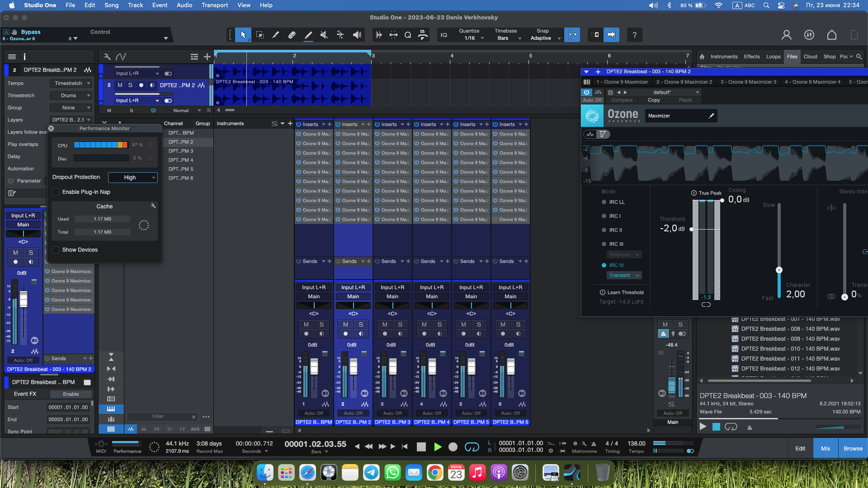
Task: Select the Split tool
Action: [x=275, y=35]
